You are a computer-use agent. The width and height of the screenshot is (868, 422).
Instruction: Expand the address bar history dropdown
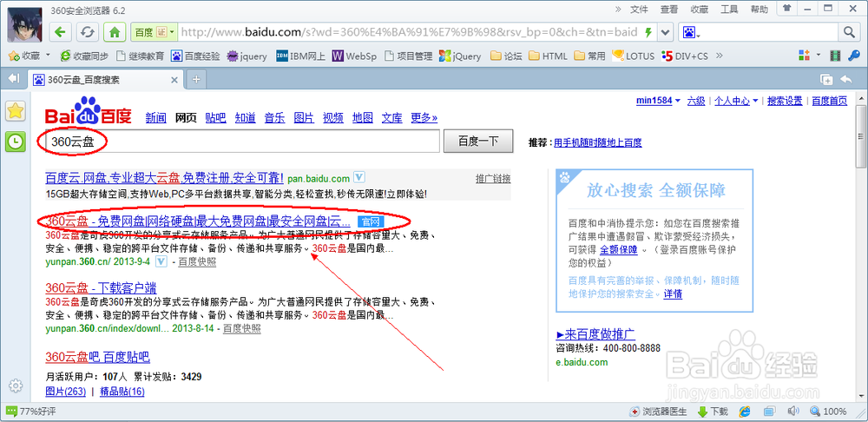(666, 32)
